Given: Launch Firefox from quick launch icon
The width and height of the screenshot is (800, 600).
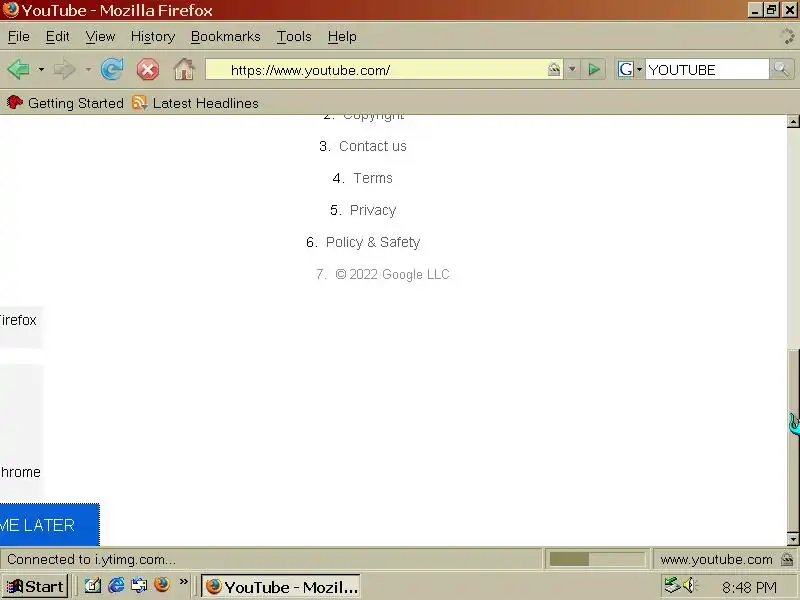Looking at the screenshot, I should click(x=162, y=585).
